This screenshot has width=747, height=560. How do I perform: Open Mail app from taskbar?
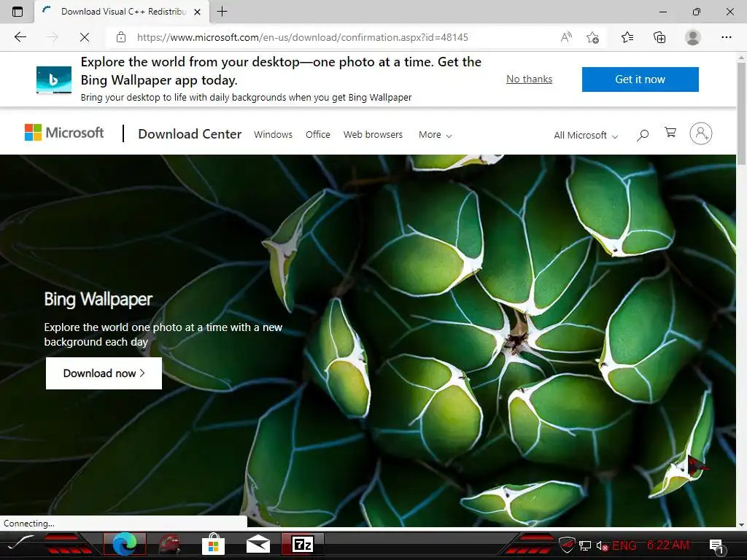tap(258, 544)
